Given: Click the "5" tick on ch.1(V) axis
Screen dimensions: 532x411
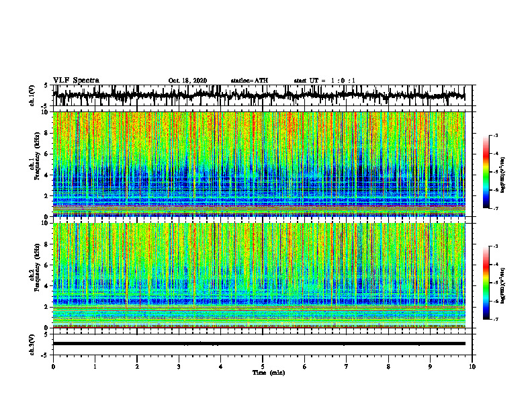Looking at the screenshot, I should coord(46,85).
